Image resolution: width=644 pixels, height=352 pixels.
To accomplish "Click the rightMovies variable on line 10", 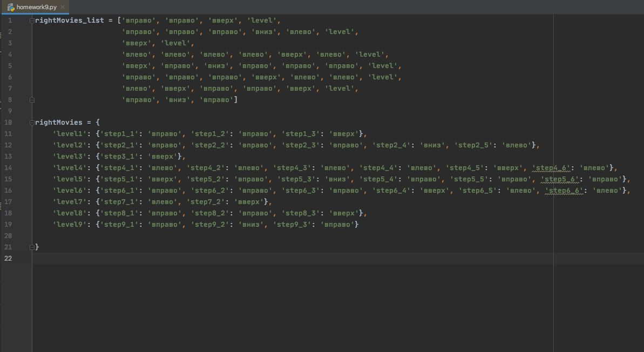I will (x=59, y=122).
